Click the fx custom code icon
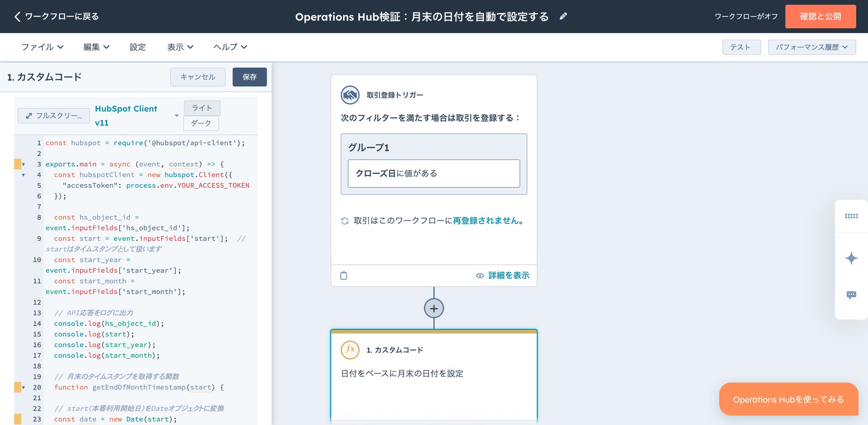Image resolution: width=868 pixels, height=425 pixels. coord(350,350)
